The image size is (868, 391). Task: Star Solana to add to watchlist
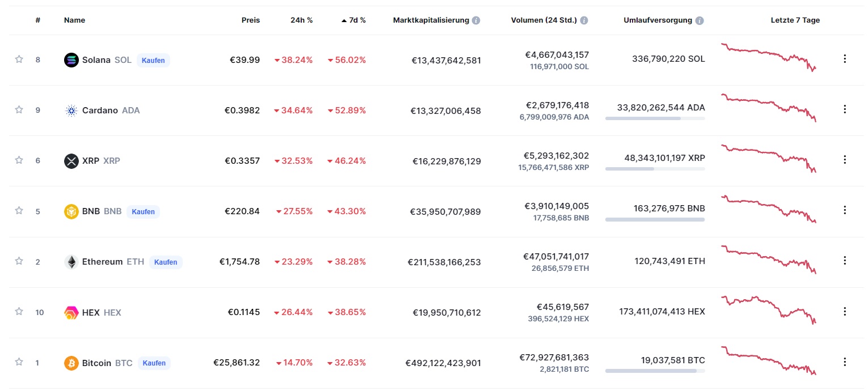pyautogui.click(x=19, y=59)
